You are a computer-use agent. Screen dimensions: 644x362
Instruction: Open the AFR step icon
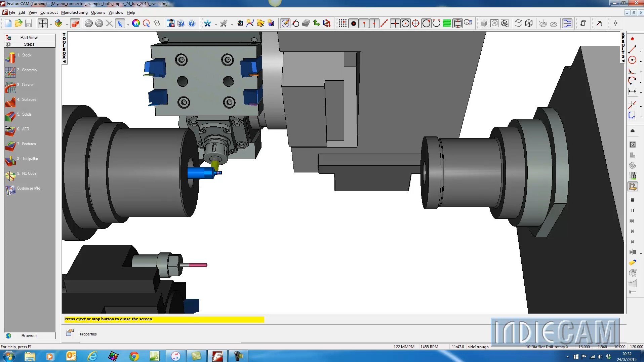point(10,131)
